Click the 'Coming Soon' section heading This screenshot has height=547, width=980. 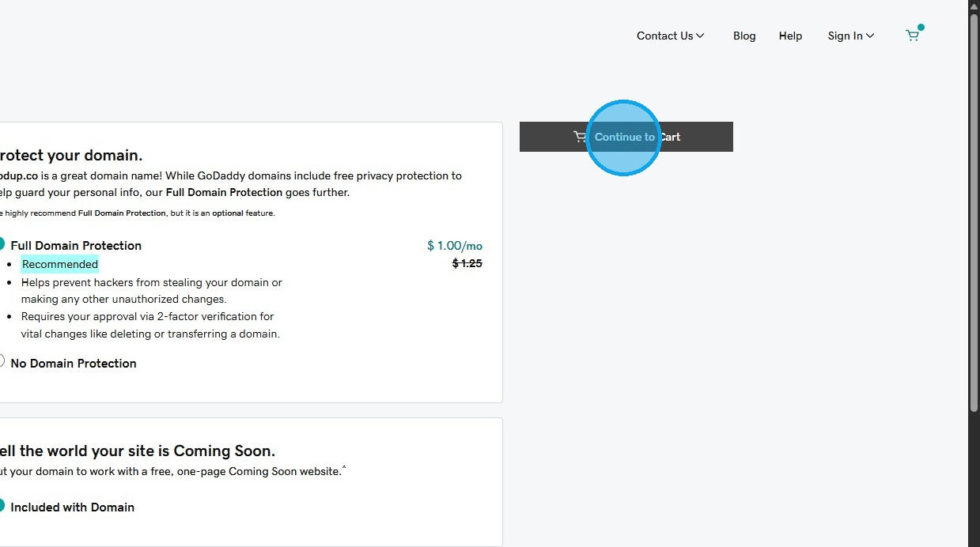point(137,451)
